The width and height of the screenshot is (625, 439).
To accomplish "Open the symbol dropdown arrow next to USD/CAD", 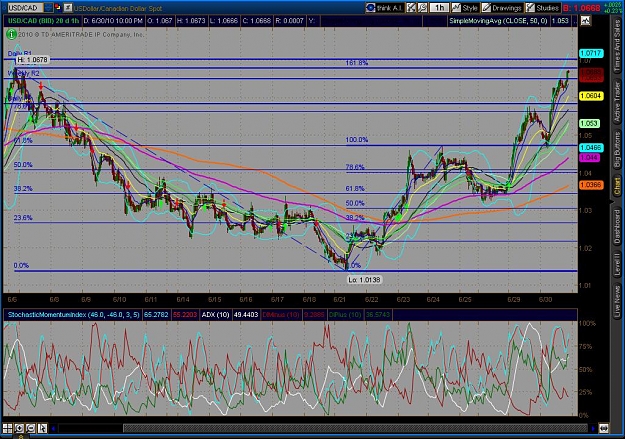I will pyautogui.click(x=48, y=8).
